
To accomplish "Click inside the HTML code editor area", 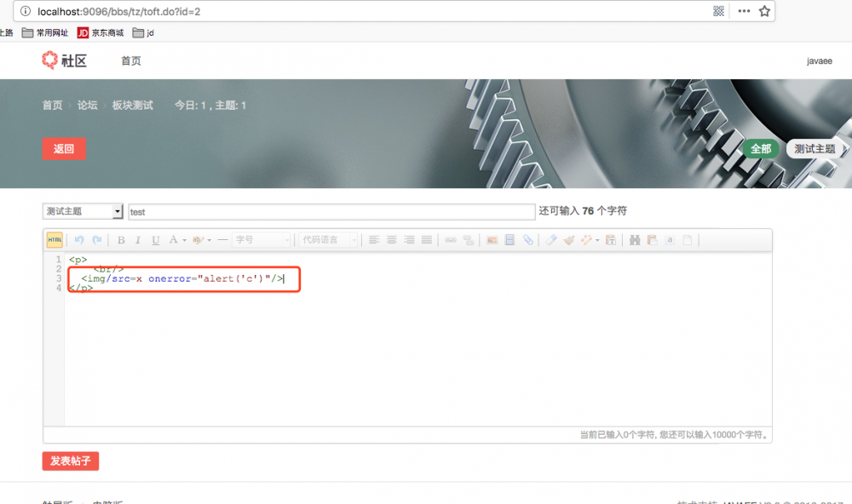I will tap(417, 339).
